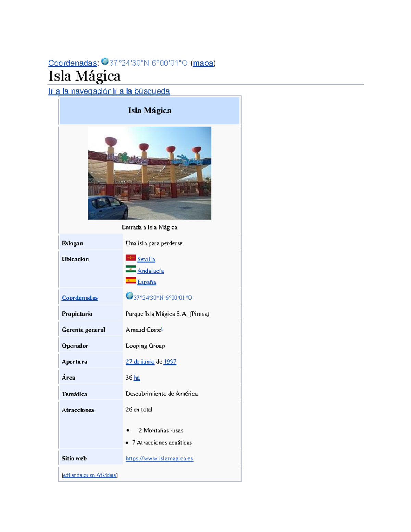Follow 'Ir a la navegación' link

[x=80, y=91]
